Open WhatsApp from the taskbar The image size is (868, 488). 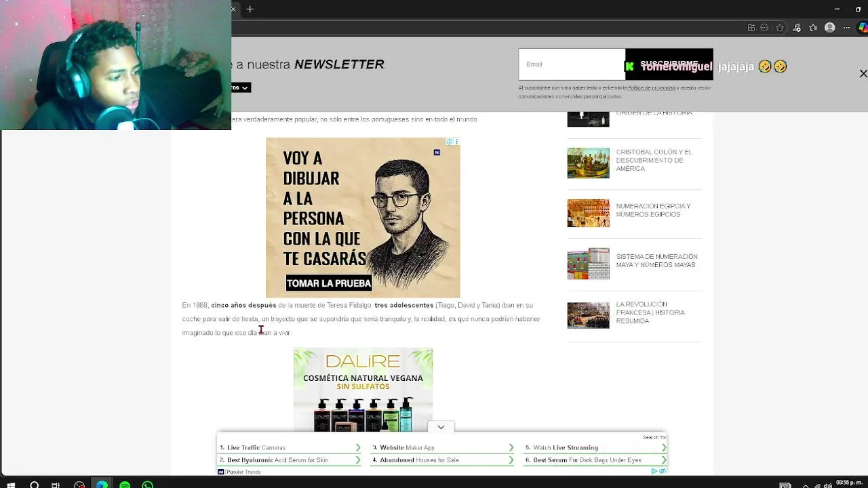147,485
